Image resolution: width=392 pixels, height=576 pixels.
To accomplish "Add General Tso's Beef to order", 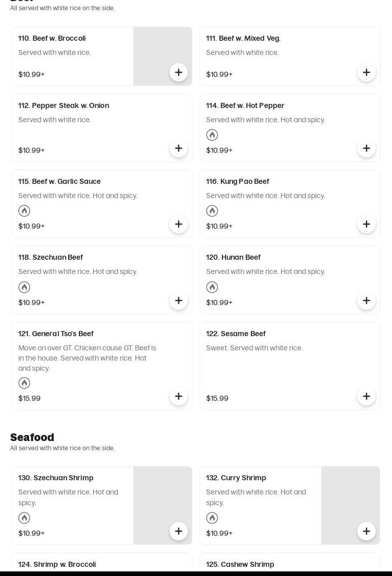I will pyautogui.click(x=179, y=396).
